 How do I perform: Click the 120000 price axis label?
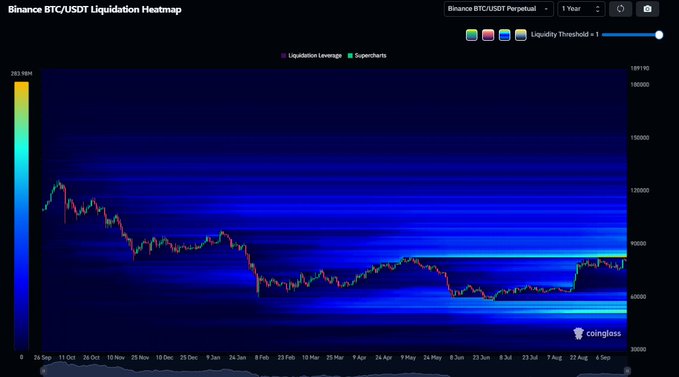[640, 190]
